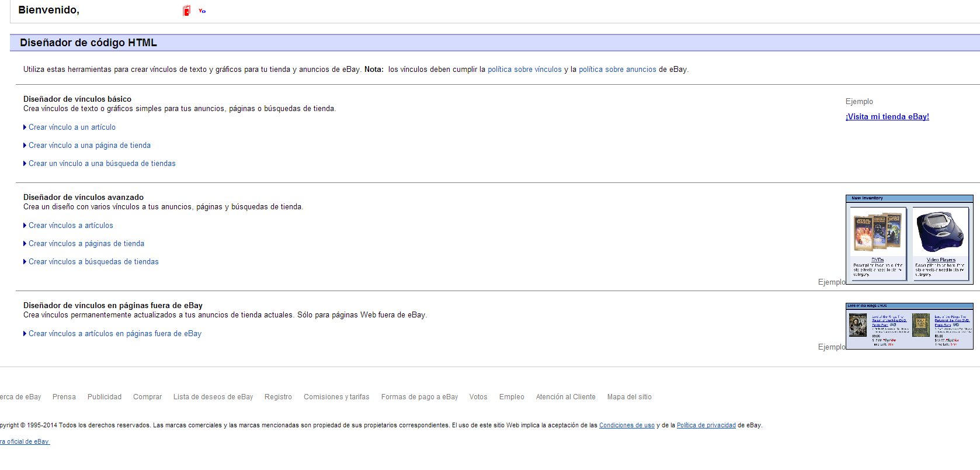The width and height of the screenshot is (980, 470).
Task: Open Crear vínculo a un artículo link
Action: 72,127
